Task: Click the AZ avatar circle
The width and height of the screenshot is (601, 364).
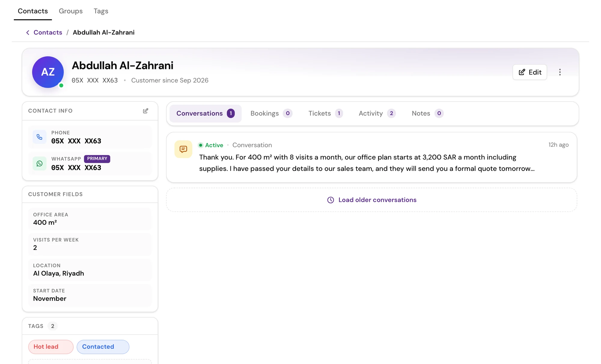Action: click(48, 72)
